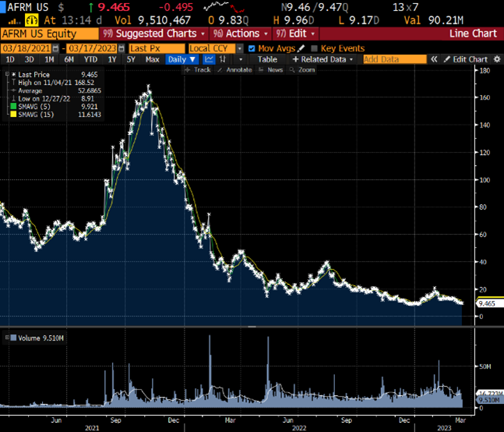Screen dimensions: 504x432
Task: Select the 5Y range tab
Action: (131, 59)
